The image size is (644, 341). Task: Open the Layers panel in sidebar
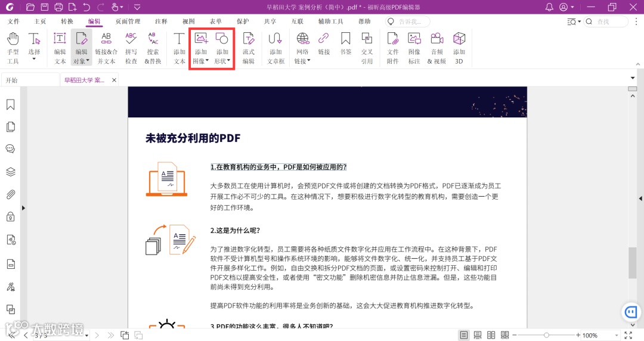pyautogui.click(x=11, y=172)
